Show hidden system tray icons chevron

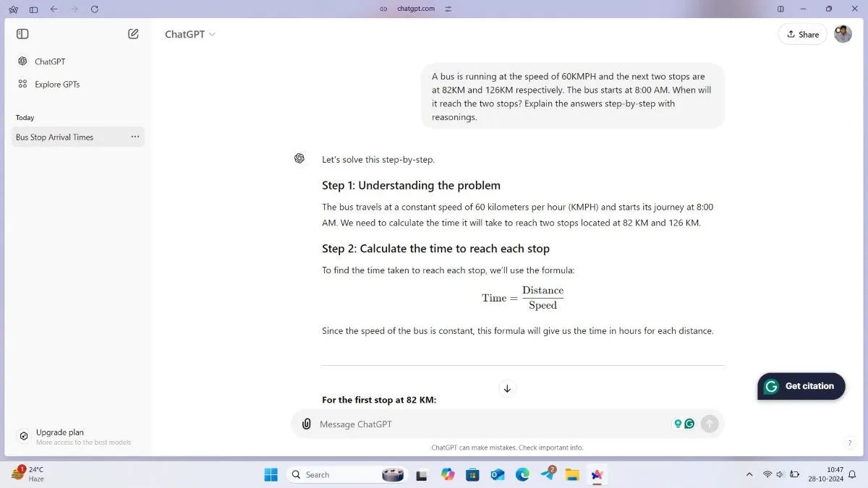[x=749, y=474]
